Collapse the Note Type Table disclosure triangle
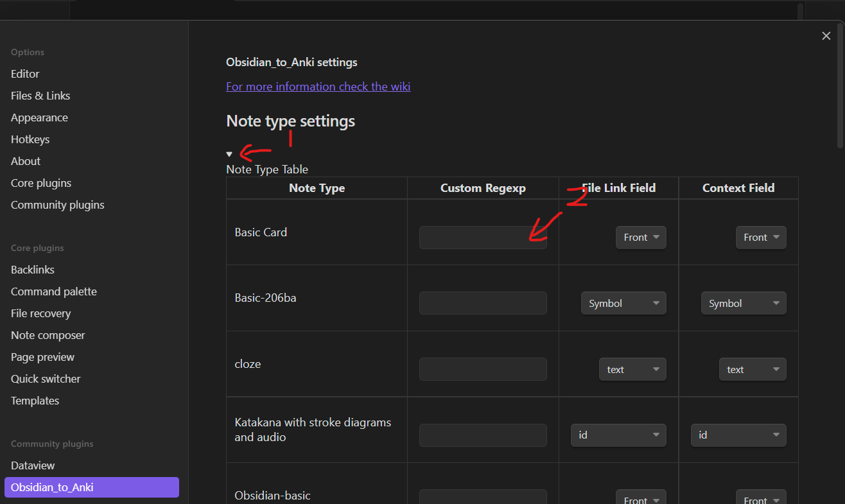This screenshot has width=845, height=504. tap(229, 154)
